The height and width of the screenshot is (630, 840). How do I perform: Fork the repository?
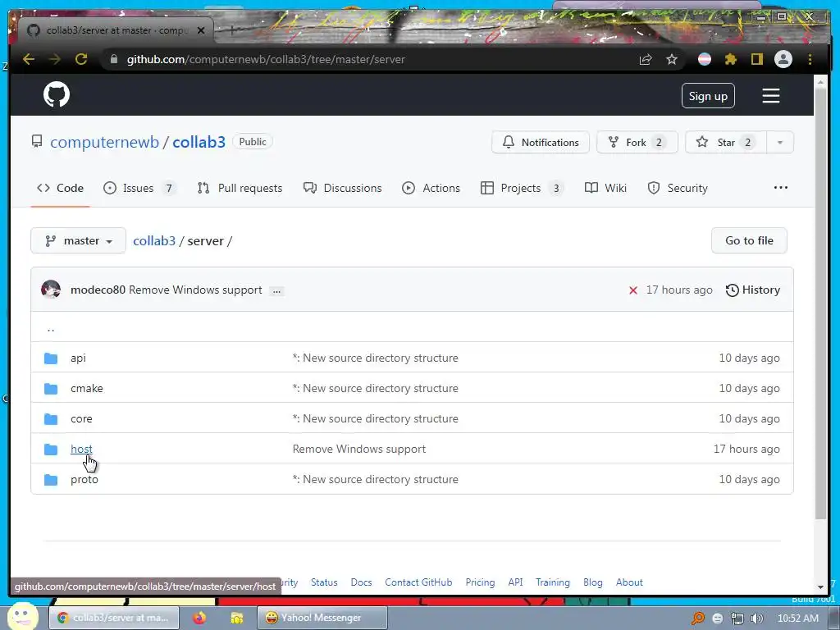click(637, 143)
